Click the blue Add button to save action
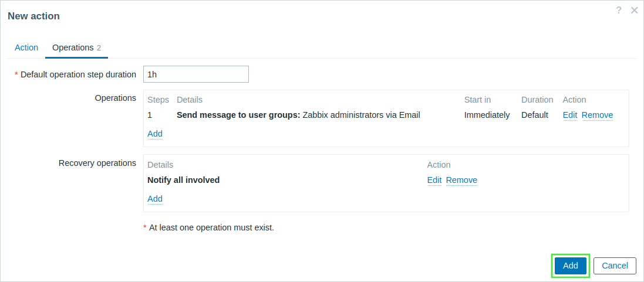The height and width of the screenshot is (282, 644). (571, 266)
